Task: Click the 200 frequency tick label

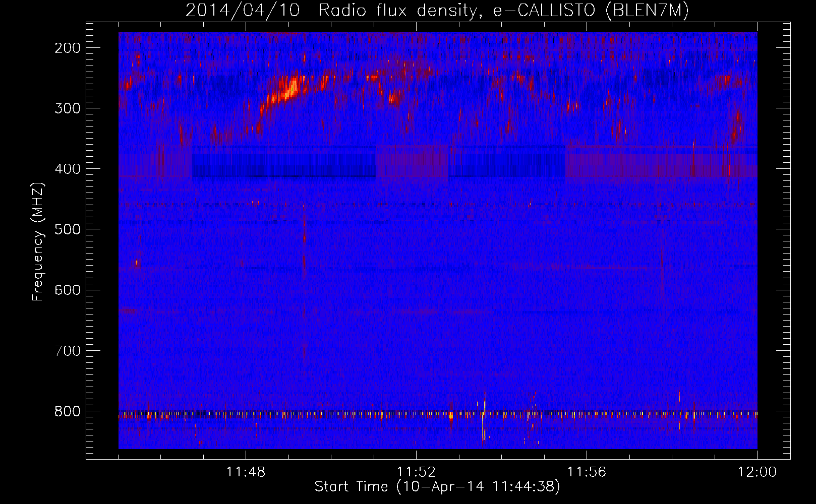Action: (68, 48)
